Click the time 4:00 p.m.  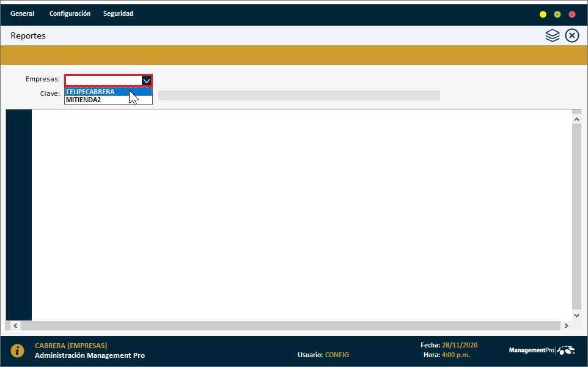tap(455, 355)
